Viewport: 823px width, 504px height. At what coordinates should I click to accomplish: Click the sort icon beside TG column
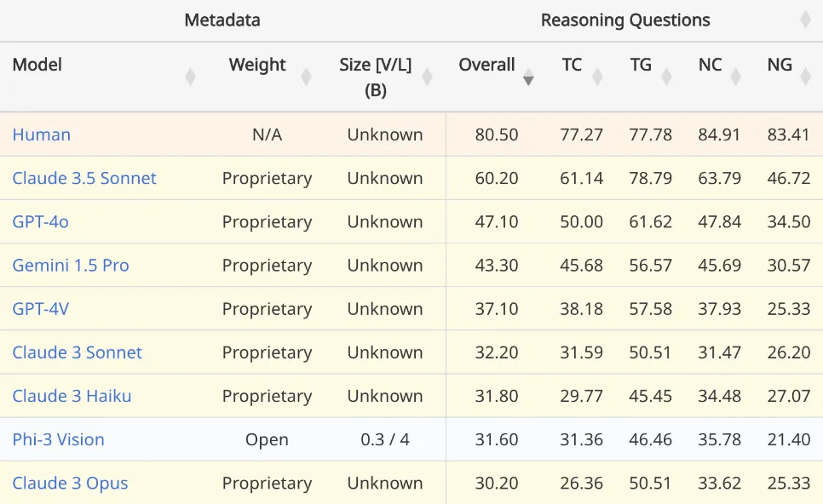(x=666, y=77)
